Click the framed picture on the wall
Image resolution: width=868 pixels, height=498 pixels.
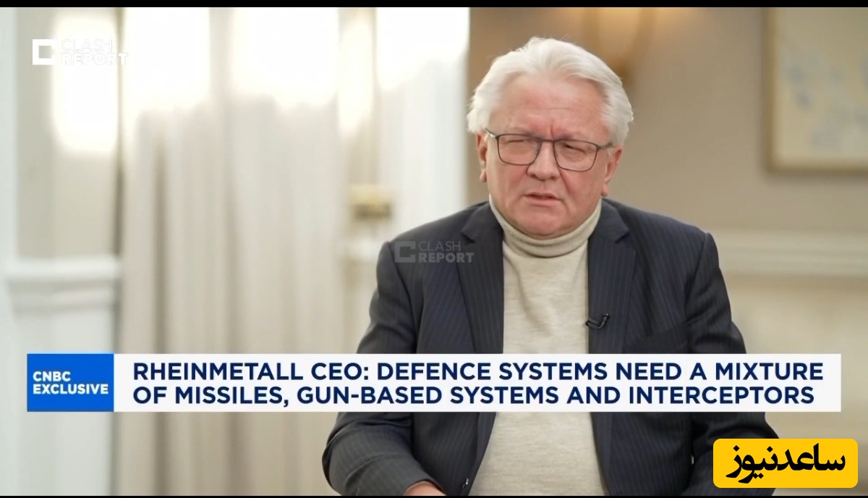817,87
